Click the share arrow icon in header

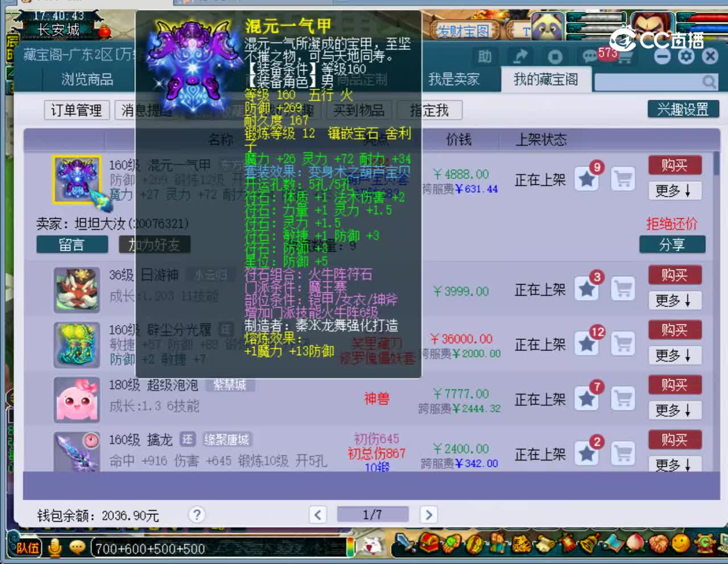[x=520, y=56]
